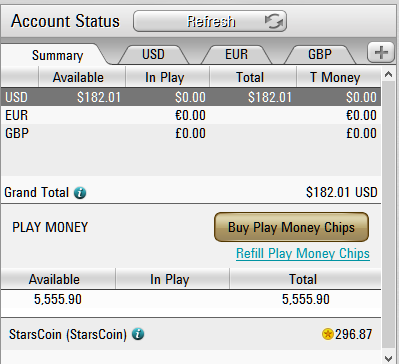
Task: Click the plus icon to add currency
Action: [x=381, y=53]
